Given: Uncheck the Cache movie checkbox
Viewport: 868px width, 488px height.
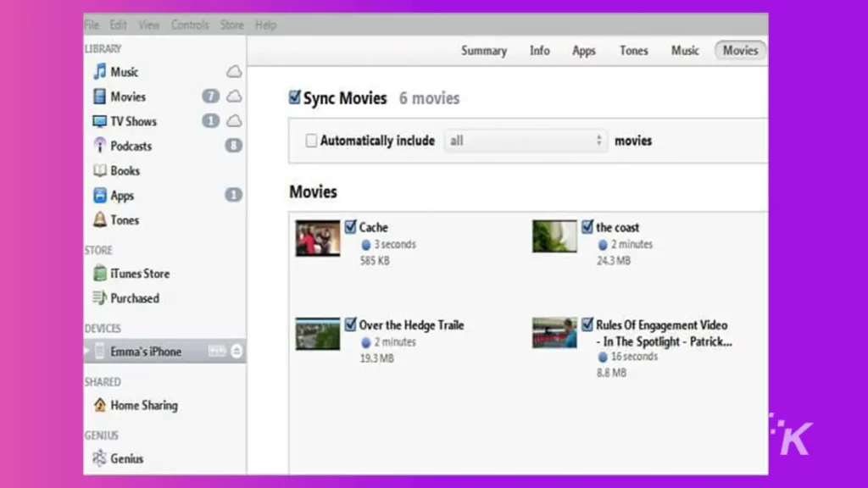Looking at the screenshot, I should (x=350, y=227).
